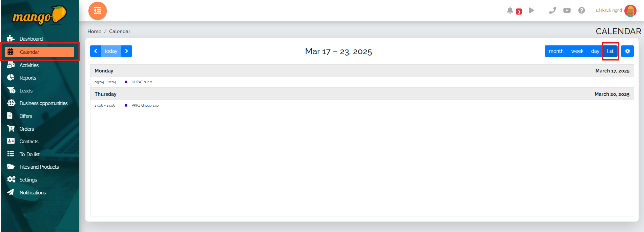Open calendar settings gear icon
This screenshot has height=232, width=644.
click(x=627, y=51)
